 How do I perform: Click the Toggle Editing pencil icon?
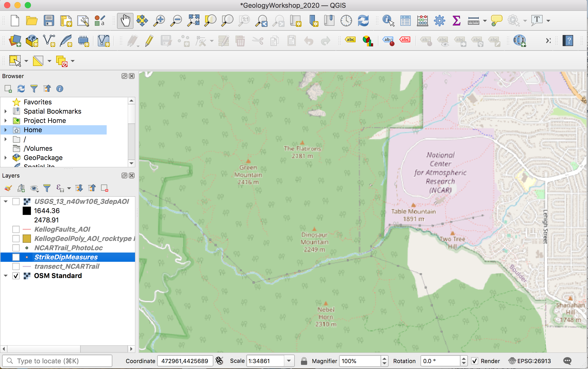[x=149, y=41]
